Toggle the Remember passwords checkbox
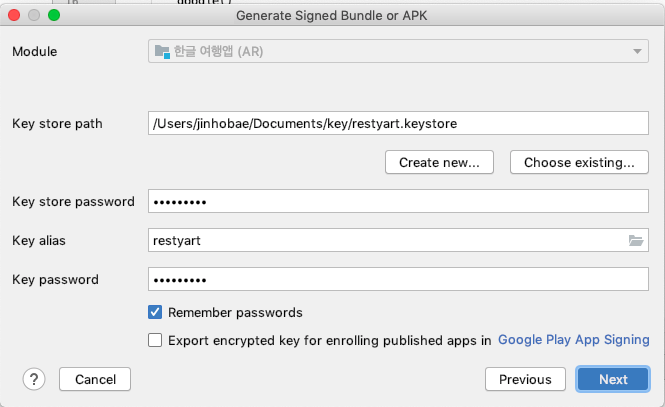Screen dimensions: 665x407 click(x=155, y=313)
